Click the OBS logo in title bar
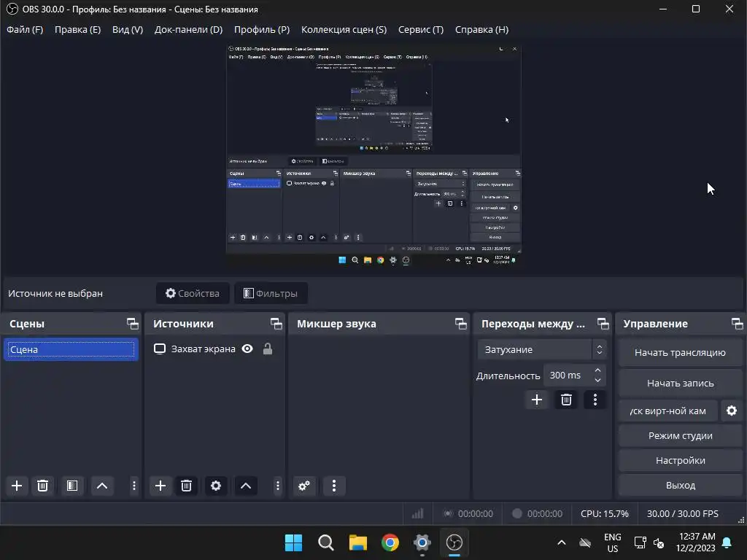 click(12, 9)
